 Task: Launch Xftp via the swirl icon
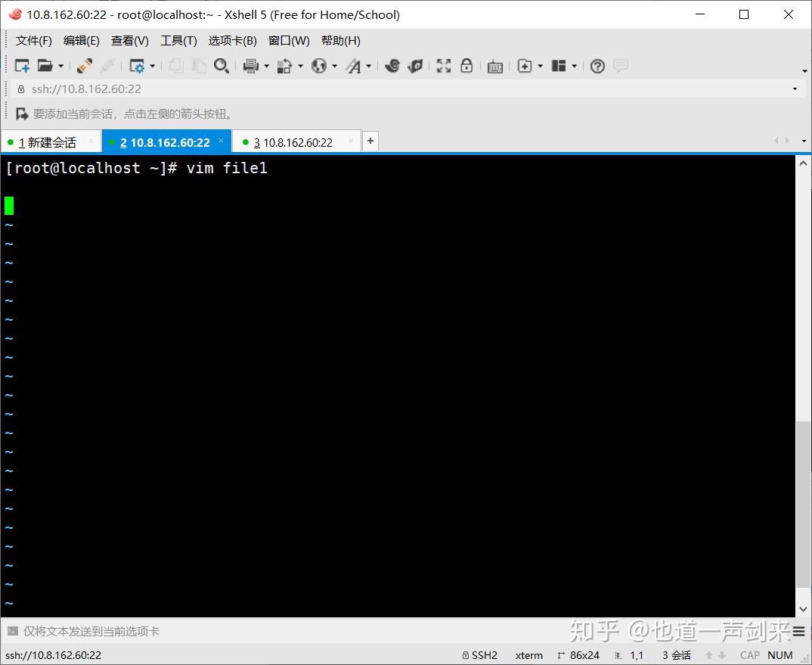coord(392,66)
